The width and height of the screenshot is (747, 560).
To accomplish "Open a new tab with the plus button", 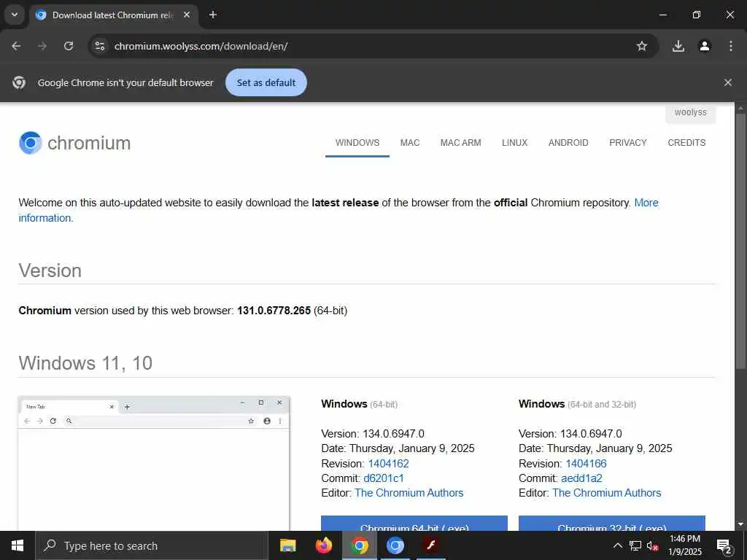I will [x=213, y=15].
